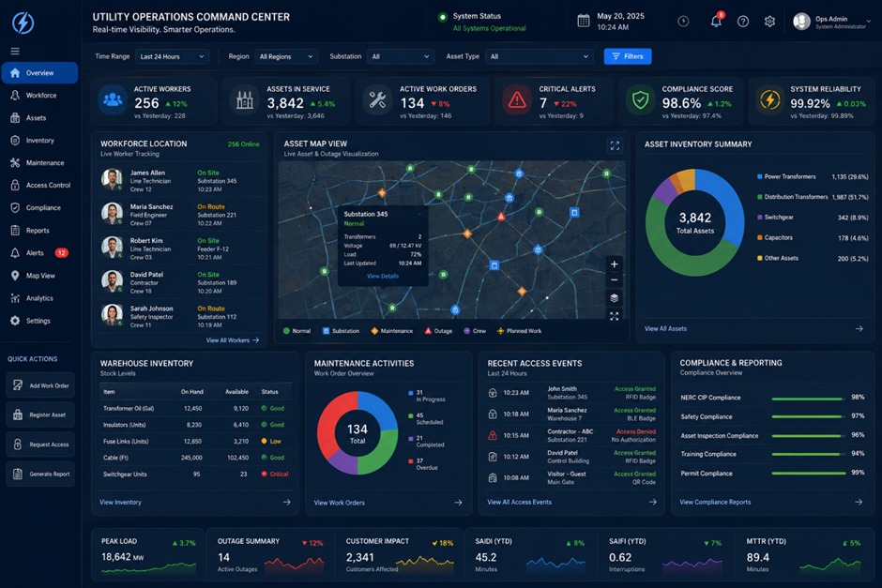Expand the Region dropdown

(286, 56)
